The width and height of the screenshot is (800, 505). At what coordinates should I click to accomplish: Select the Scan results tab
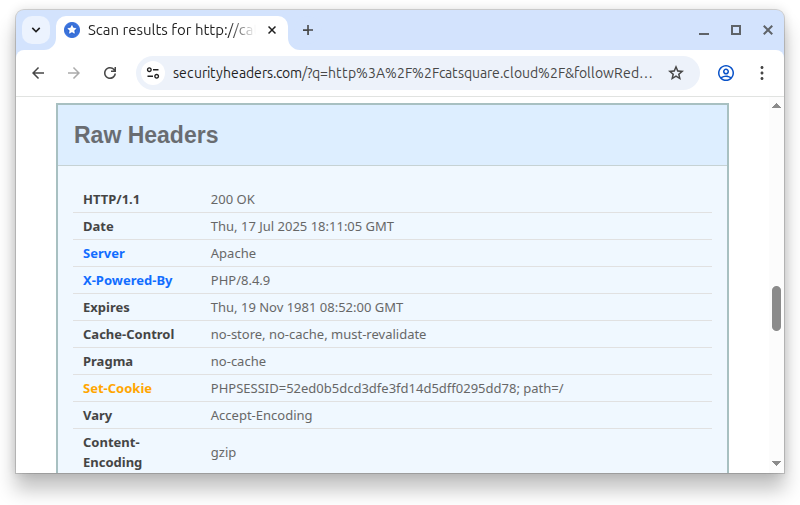tap(160, 30)
